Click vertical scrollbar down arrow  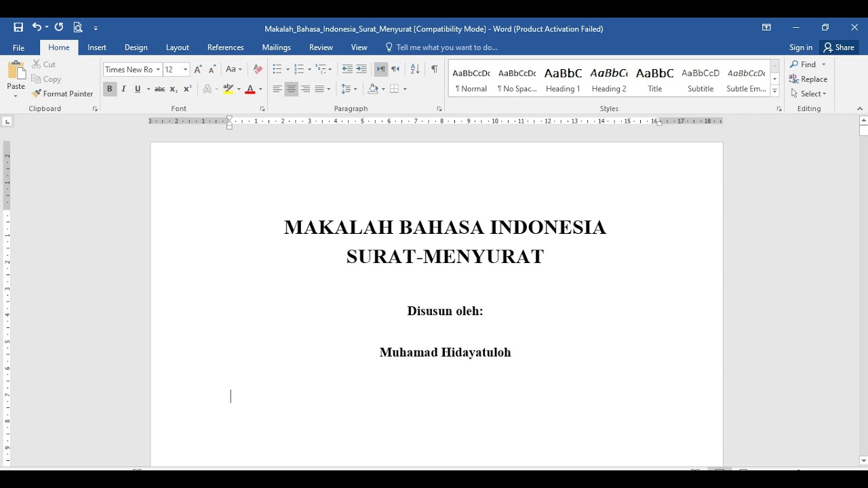(x=863, y=461)
